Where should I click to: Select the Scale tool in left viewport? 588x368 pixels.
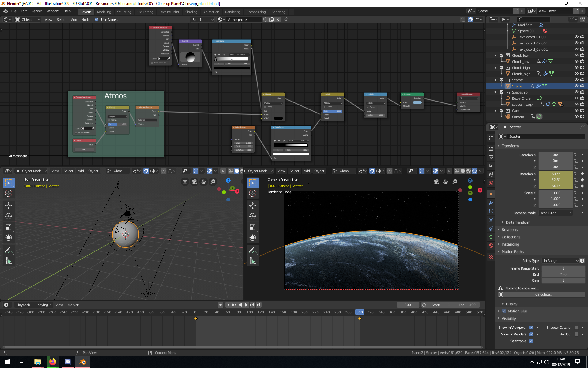[x=9, y=227]
